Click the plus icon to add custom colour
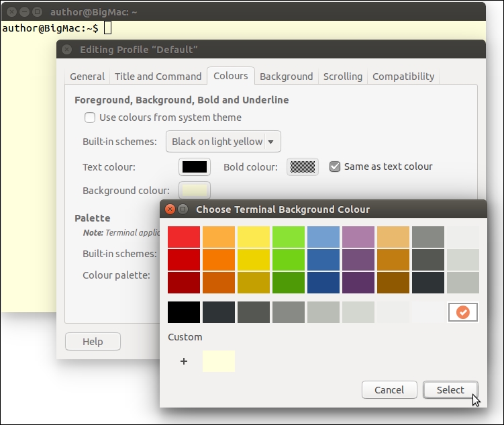 [x=184, y=361]
